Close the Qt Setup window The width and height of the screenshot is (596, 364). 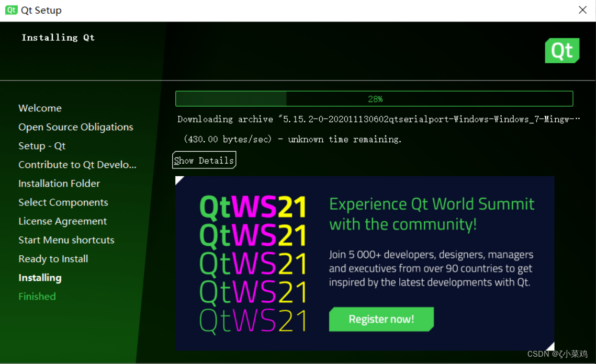(x=582, y=10)
